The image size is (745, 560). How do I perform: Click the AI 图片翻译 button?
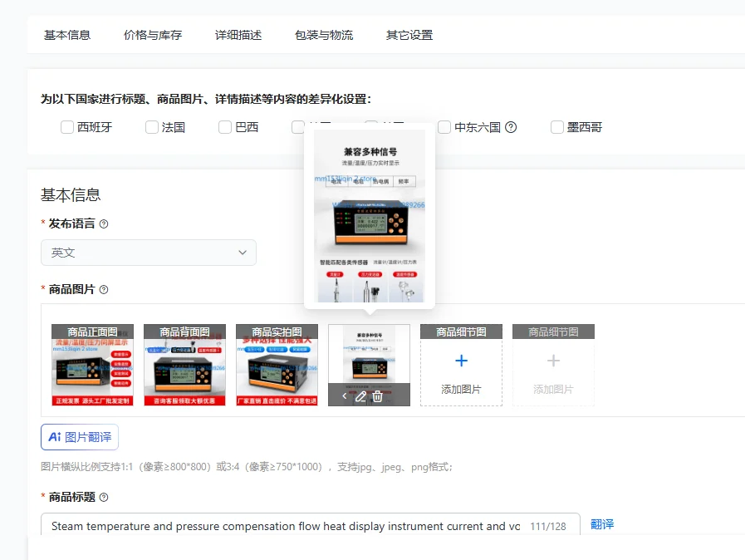(x=80, y=437)
